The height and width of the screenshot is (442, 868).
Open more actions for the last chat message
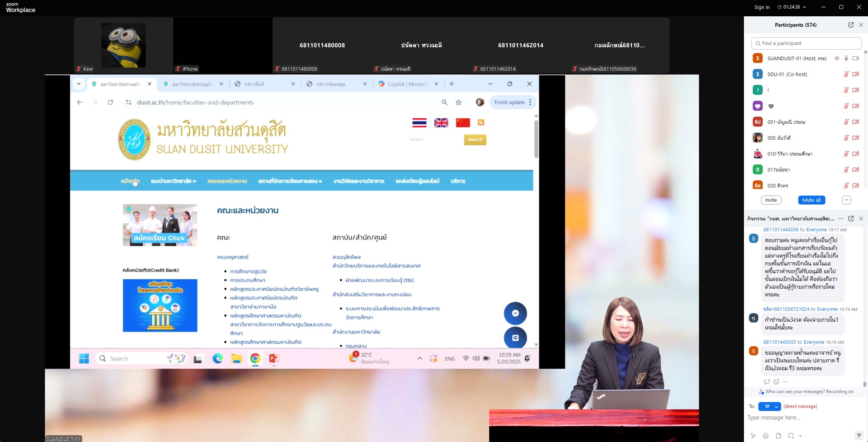785,382
